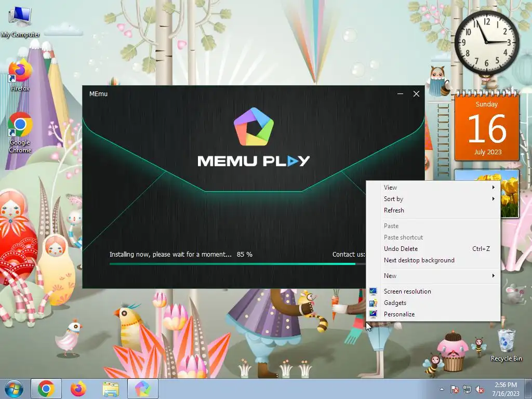Screen dimensions: 532x399
Task: Click the Action Center flag tray icon
Action: coord(454,390)
